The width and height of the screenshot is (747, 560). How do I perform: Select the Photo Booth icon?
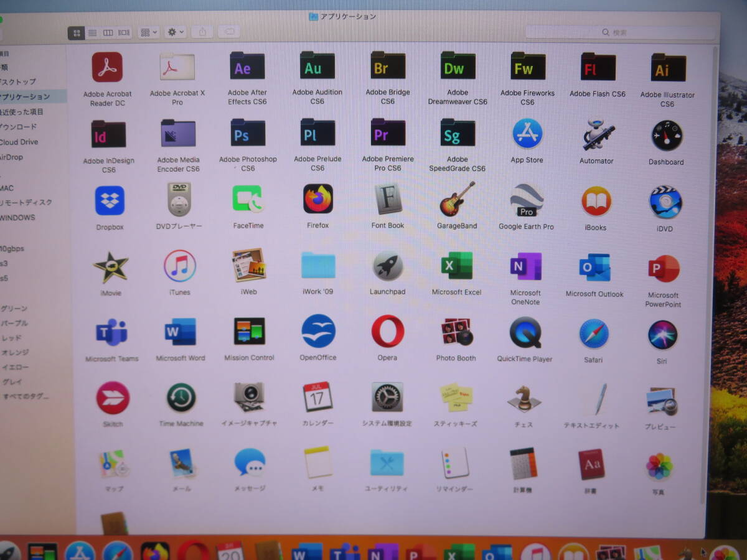(x=456, y=332)
